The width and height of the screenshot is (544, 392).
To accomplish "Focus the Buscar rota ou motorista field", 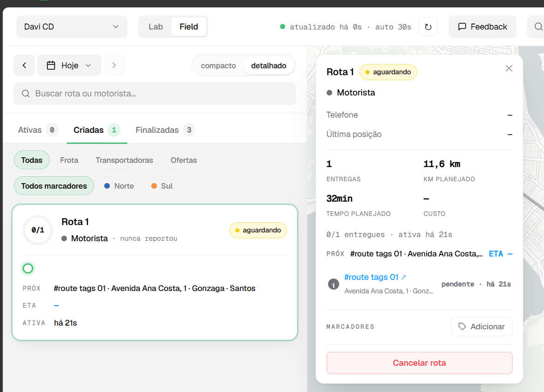I will tap(155, 94).
